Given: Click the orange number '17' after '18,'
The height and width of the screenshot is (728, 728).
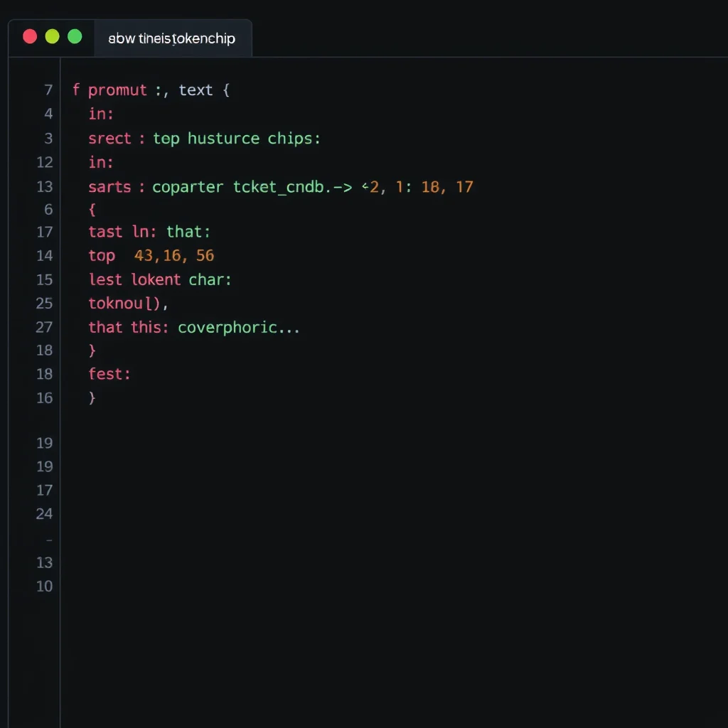Looking at the screenshot, I should 464,187.
